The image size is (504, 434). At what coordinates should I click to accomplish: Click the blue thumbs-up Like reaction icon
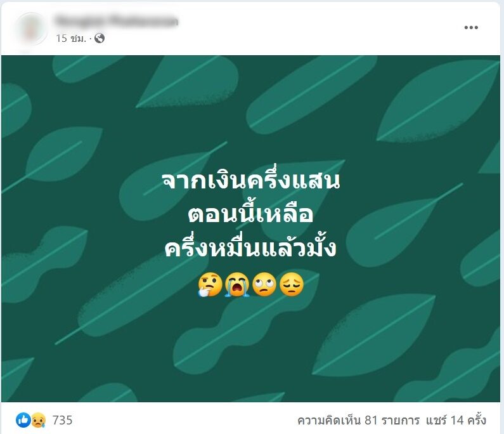click(x=23, y=420)
